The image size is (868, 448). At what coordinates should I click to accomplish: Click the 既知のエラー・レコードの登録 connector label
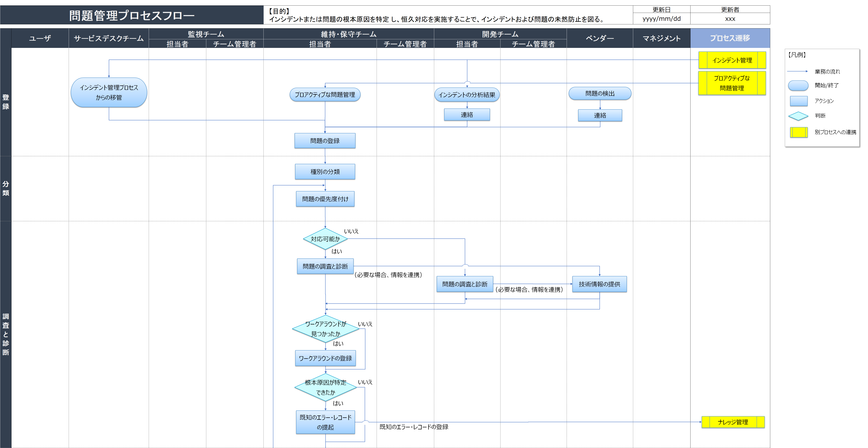pyautogui.click(x=414, y=427)
